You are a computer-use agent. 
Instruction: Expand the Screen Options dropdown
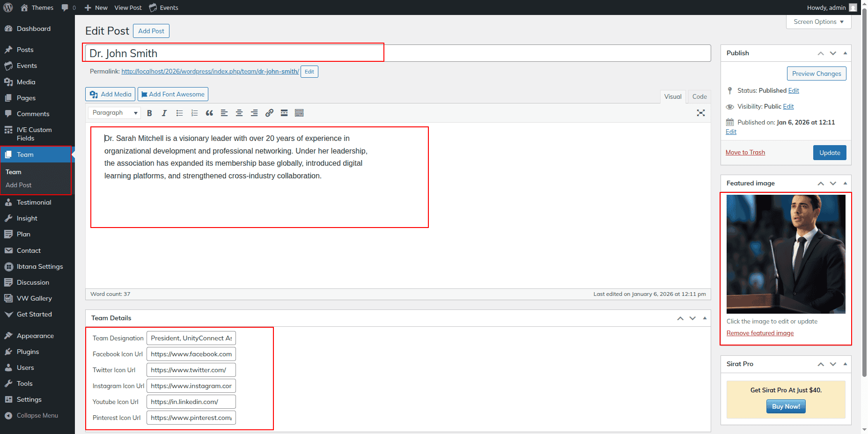click(818, 22)
